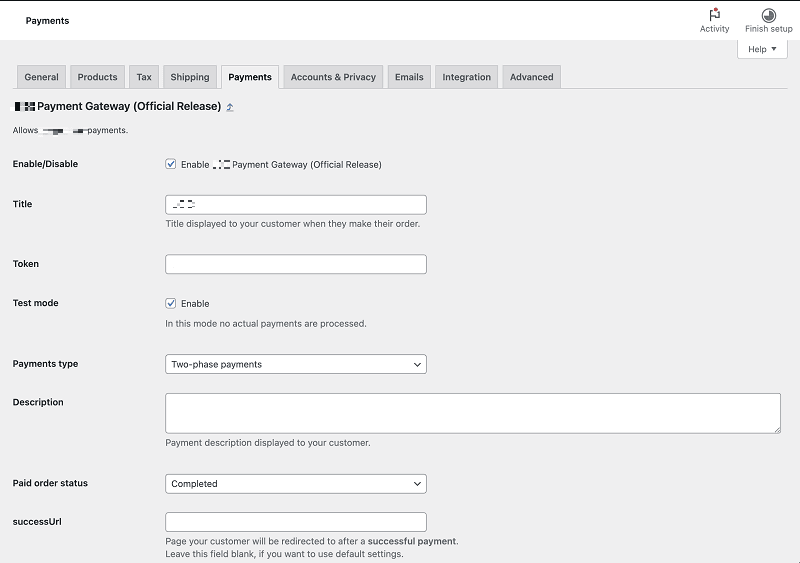800x563 pixels.
Task: Open the Activity panel icon
Action: [714, 16]
